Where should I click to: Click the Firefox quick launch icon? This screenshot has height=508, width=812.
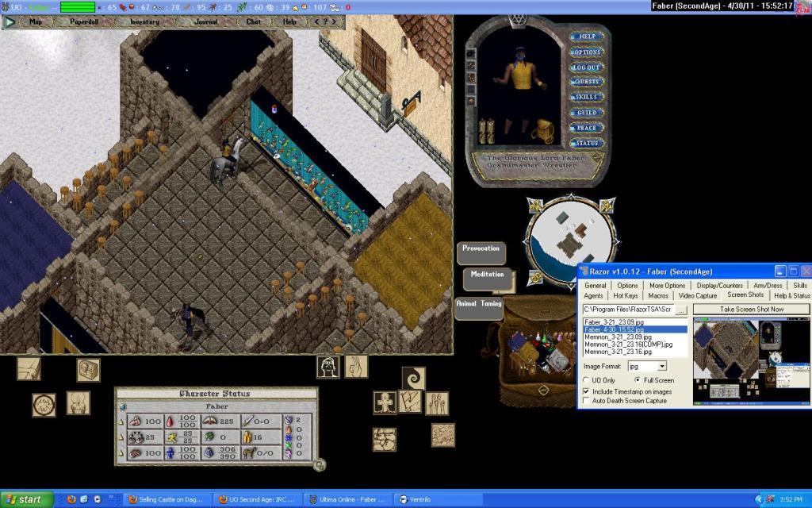[71, 499]
